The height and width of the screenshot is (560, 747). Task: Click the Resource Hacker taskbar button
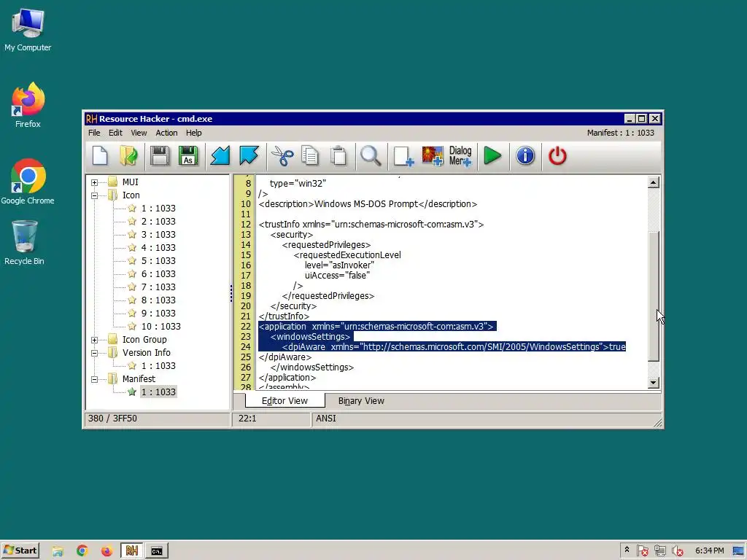pos(131,551)
